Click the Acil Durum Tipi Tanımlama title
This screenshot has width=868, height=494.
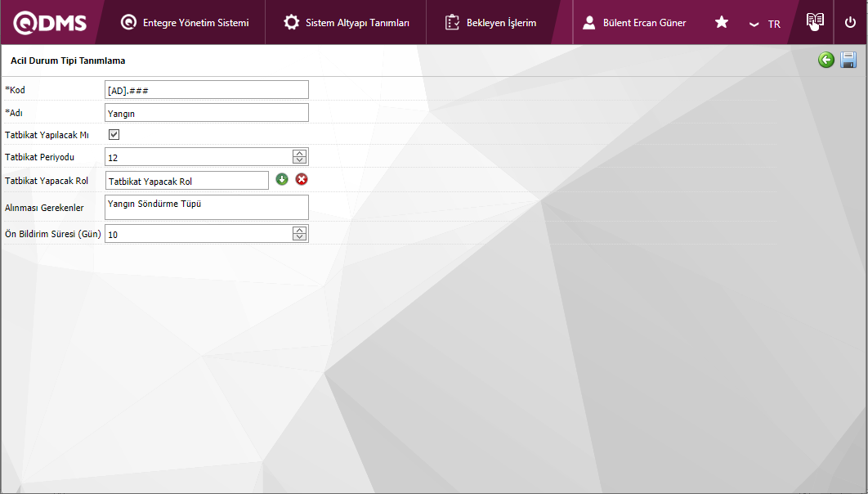pos(68,61)
